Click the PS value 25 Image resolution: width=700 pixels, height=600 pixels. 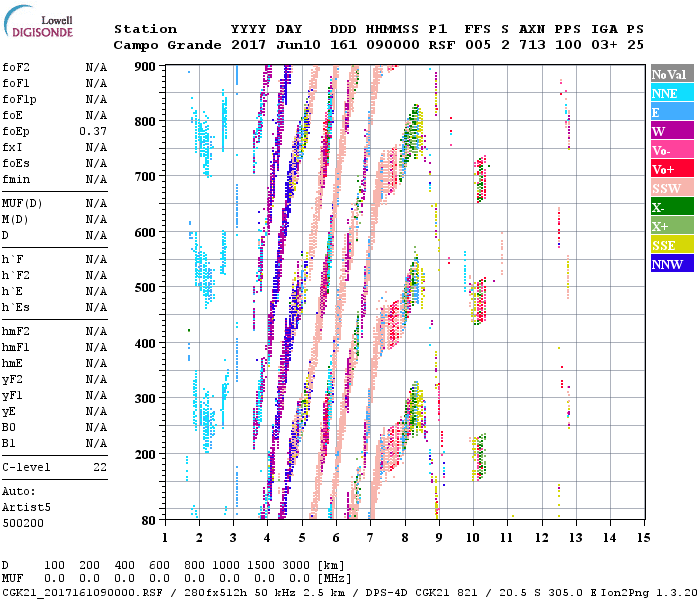(635, 45)
